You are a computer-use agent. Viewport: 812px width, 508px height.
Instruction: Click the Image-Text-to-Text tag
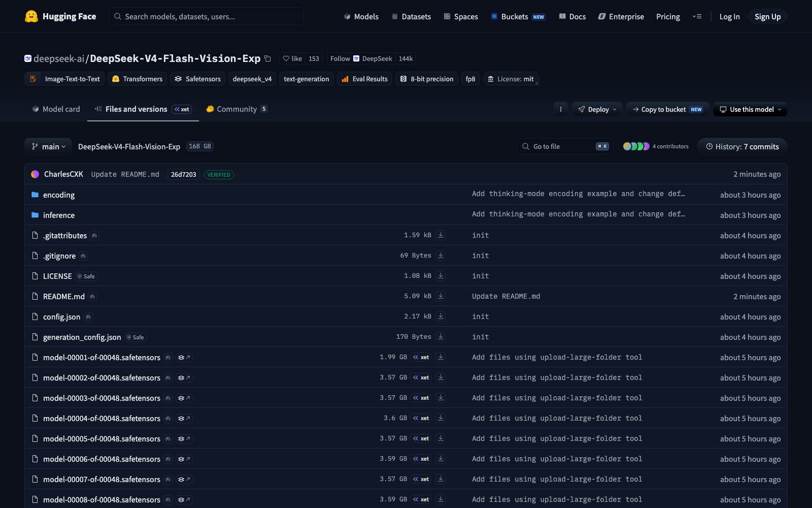pyautogui.click(x=65, y=79)
